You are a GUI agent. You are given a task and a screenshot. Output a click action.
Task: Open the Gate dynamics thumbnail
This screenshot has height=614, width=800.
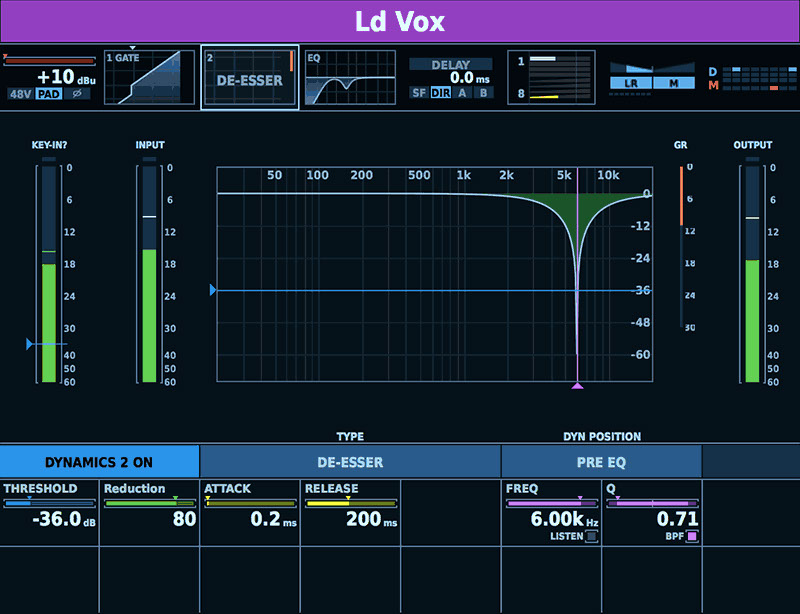click(x=150, y=78)
